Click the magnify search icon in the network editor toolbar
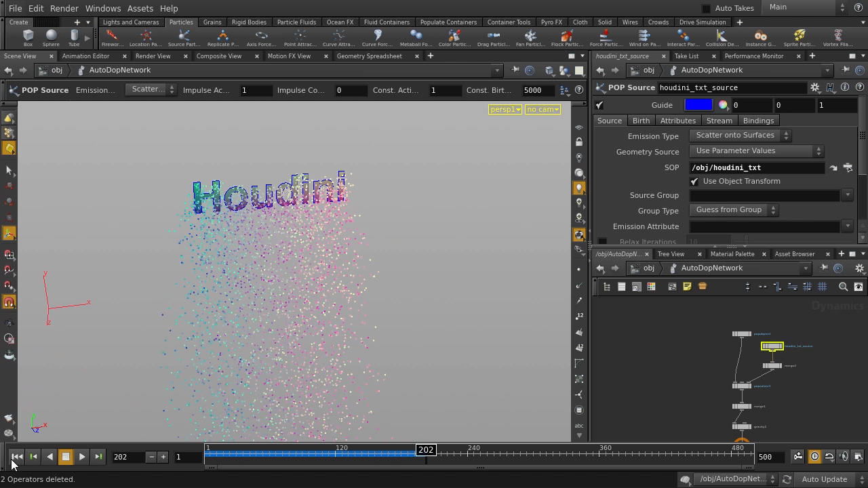Image resolution: width=868 pixels, height=488 pixels. (842, 286)
